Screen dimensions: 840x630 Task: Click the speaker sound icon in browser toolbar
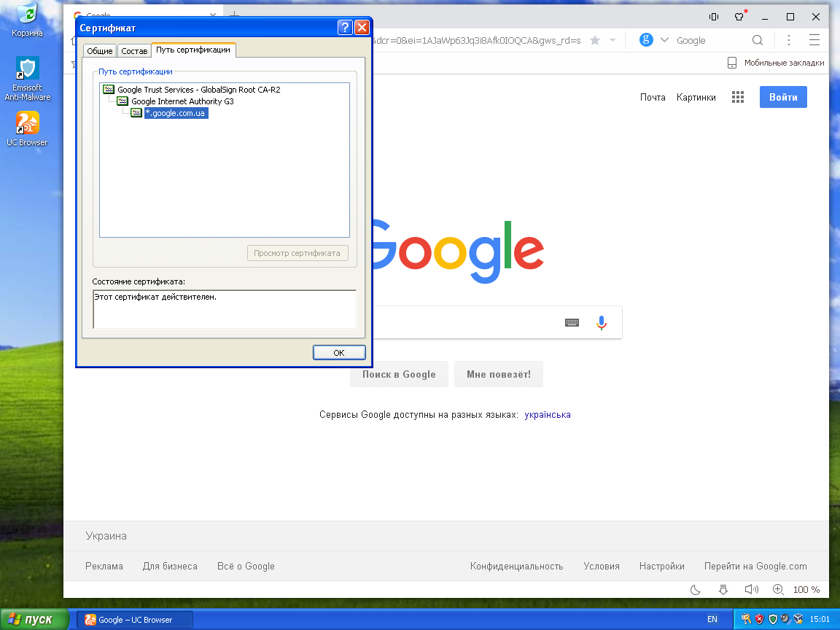[751, 589]
